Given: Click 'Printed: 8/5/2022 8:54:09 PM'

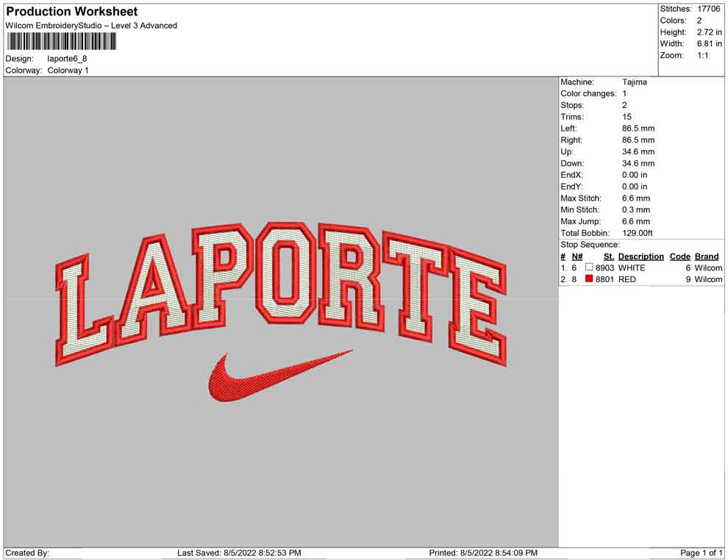Looking at the screenshot, I should (483, 553).
